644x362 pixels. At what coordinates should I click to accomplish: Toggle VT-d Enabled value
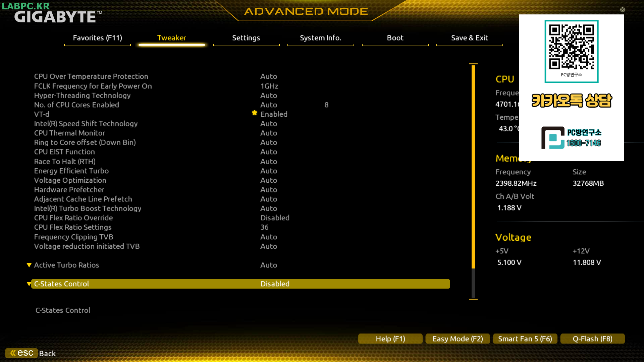274,114
